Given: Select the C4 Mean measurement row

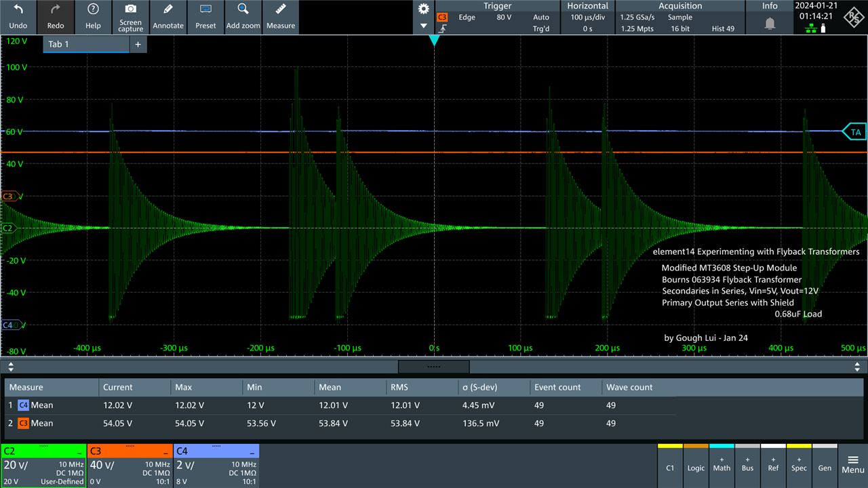Looking at the screenshot, I should (x=340, y=405).
